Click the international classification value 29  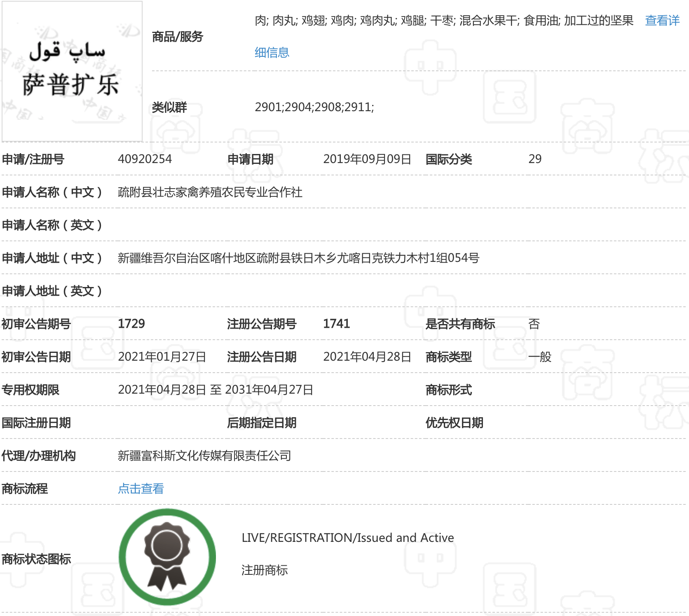point(534,159)
